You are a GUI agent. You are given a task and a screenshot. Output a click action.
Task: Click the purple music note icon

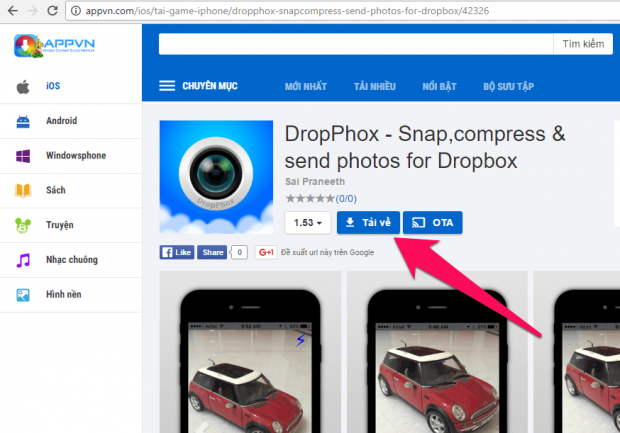pyautogui.click(x=23, y=260)
